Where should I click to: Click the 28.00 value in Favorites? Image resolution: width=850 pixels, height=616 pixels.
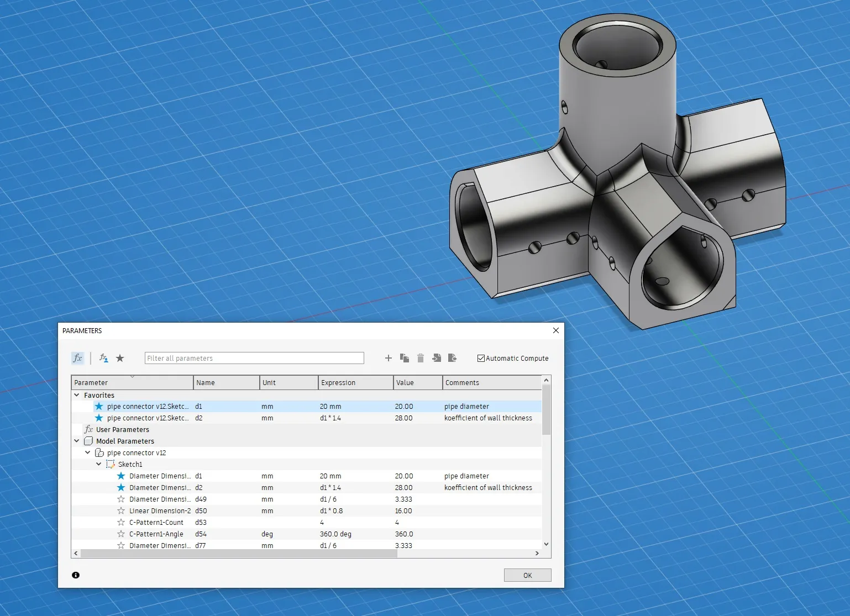click(404, 418)
